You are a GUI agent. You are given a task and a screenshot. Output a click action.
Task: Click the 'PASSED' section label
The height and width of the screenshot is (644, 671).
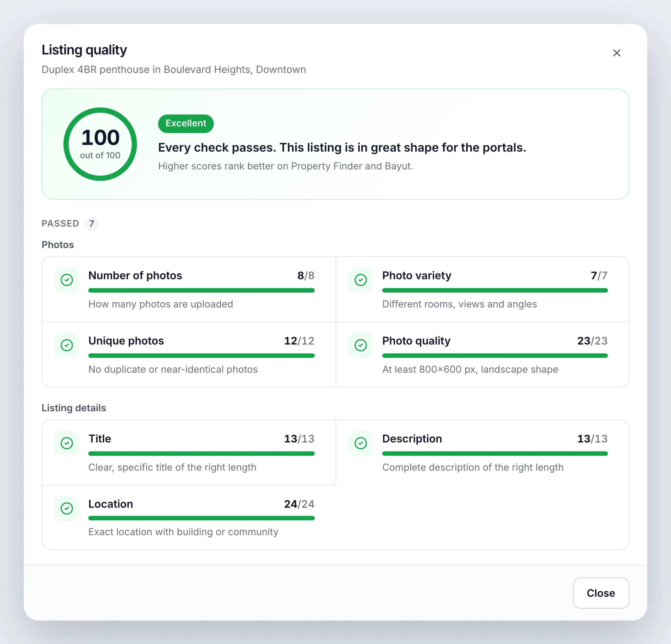[x=60, y=224]
